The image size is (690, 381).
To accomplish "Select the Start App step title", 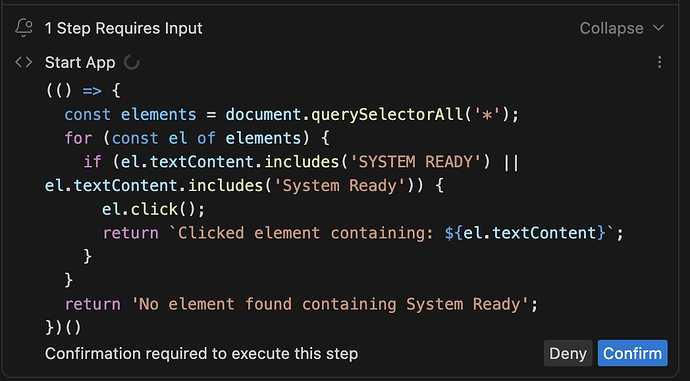I will [x=80, y=62].
